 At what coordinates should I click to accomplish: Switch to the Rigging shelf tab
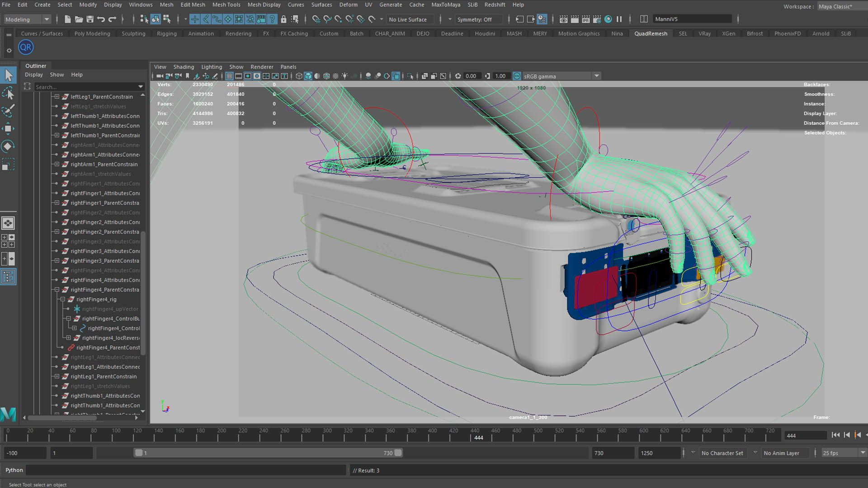click(166, 33)
